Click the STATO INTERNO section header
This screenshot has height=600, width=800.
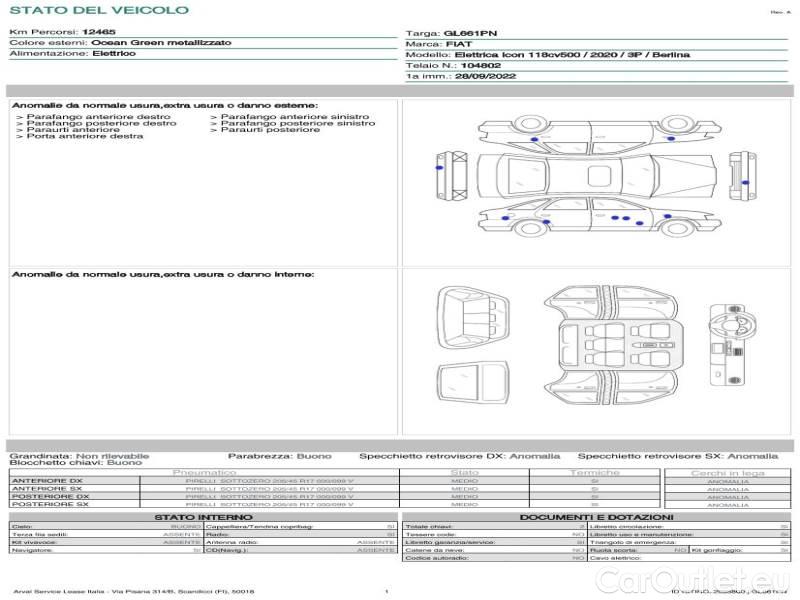(203, 516)
